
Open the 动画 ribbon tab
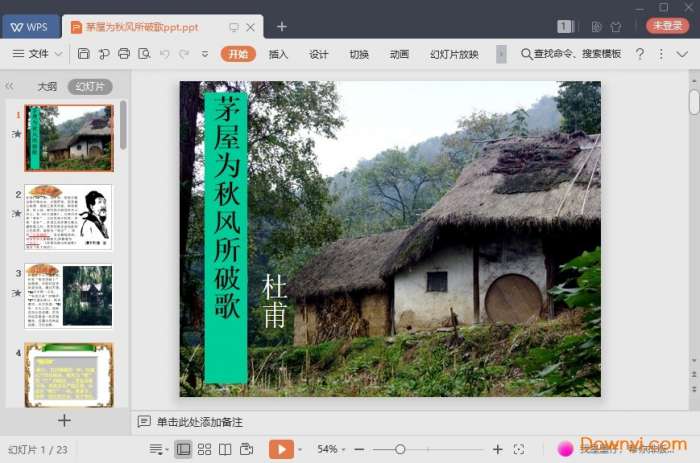pyautogui.click(x=399, y=54)
